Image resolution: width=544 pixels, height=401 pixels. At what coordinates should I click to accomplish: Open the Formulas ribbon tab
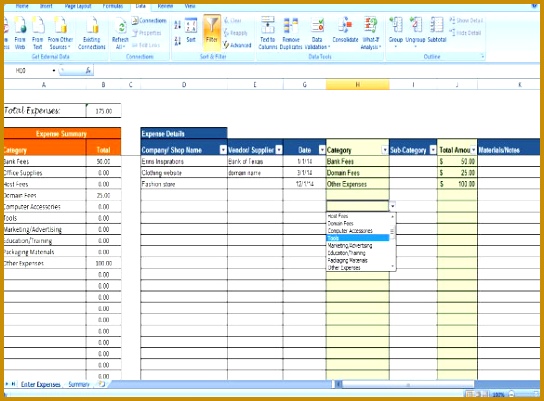click(113, 6)
